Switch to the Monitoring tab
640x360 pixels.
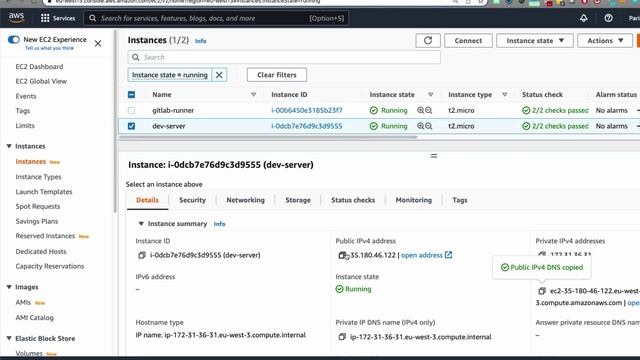(413, 200)
